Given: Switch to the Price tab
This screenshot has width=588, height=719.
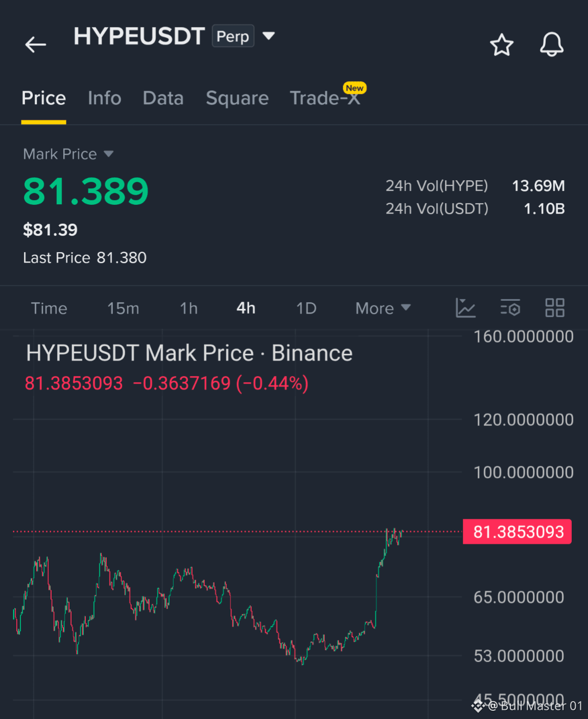Looking at the screenshot, I should tap(43, 98).
